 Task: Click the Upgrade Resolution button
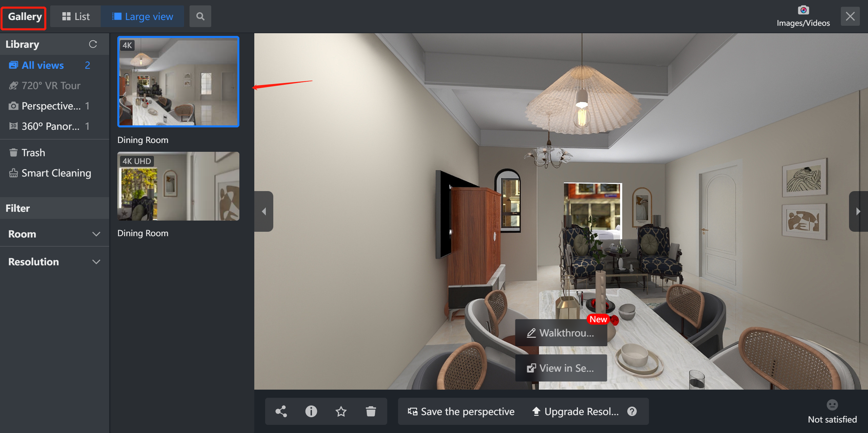coord(576,411)
